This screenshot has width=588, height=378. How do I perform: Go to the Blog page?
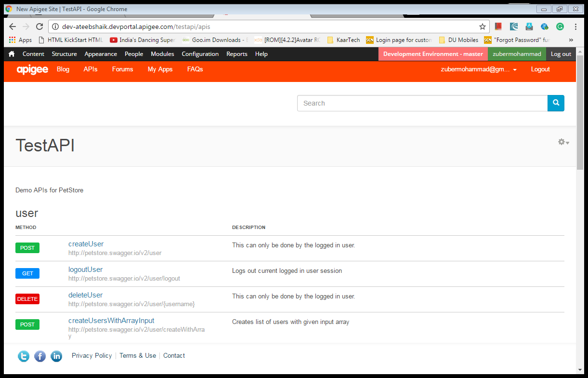click(63, 69)
